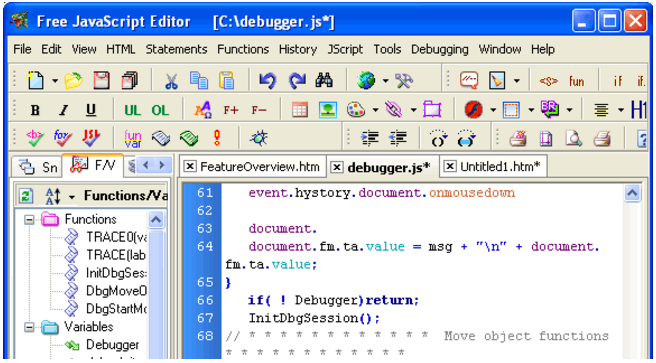Insert Flash object with Flash icon
This screenshot has width=656, height=363.
click(474, 110)
